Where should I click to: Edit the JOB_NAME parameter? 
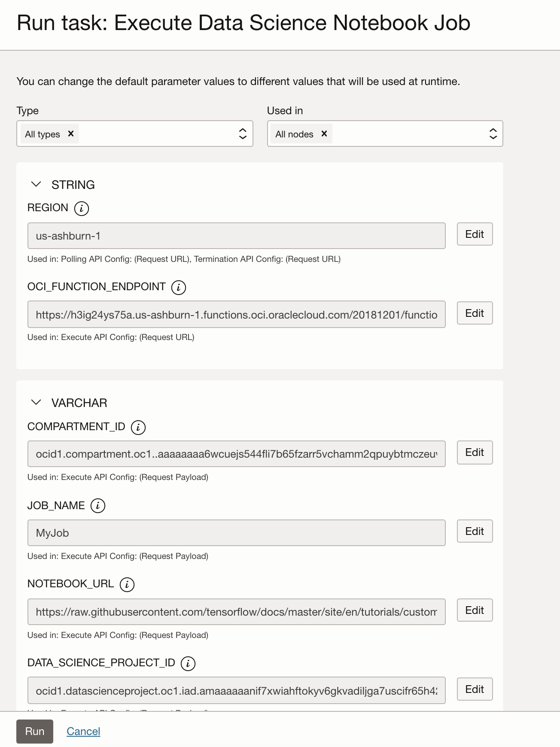475,531
